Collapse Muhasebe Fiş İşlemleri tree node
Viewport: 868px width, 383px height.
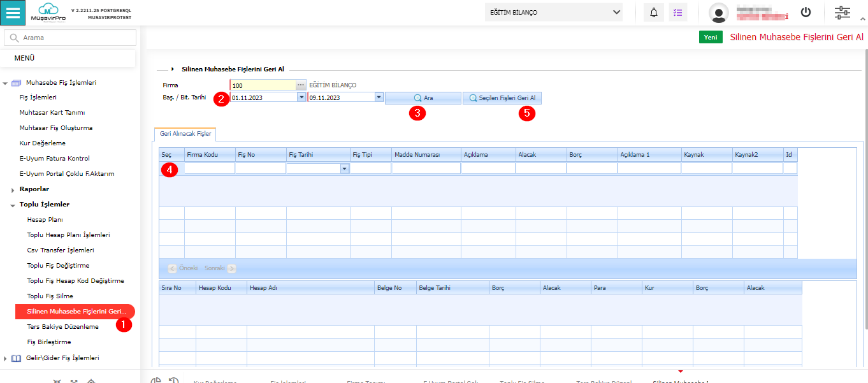5,83
